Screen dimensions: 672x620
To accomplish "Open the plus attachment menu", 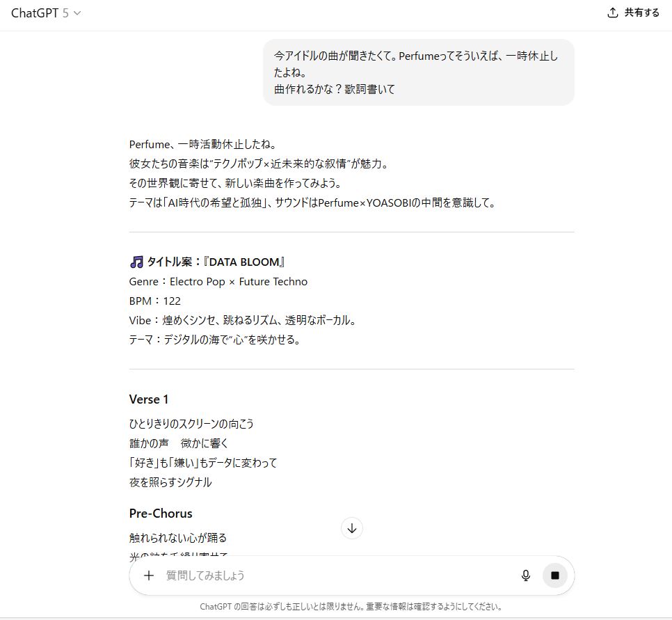I will click(149, 575).
